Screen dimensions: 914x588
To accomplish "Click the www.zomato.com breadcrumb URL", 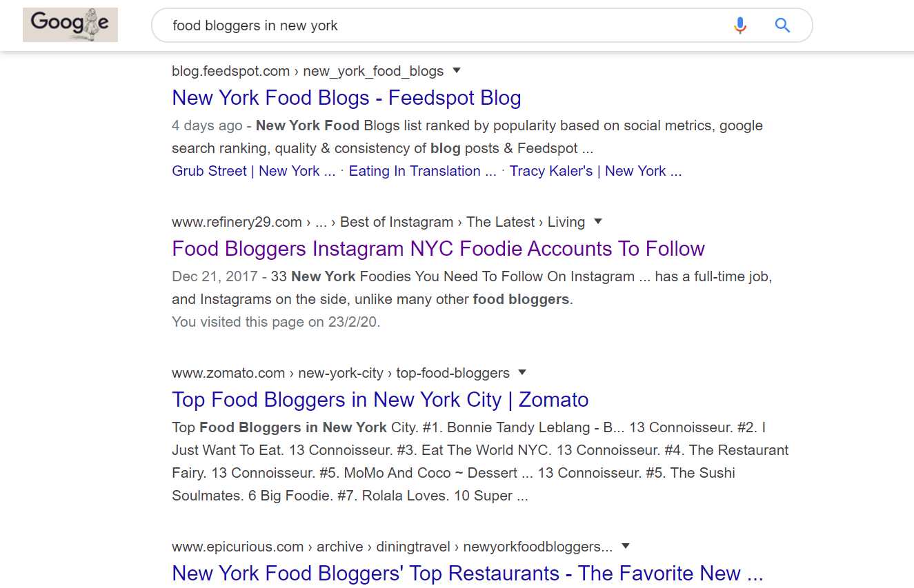I will coord(228,373).
